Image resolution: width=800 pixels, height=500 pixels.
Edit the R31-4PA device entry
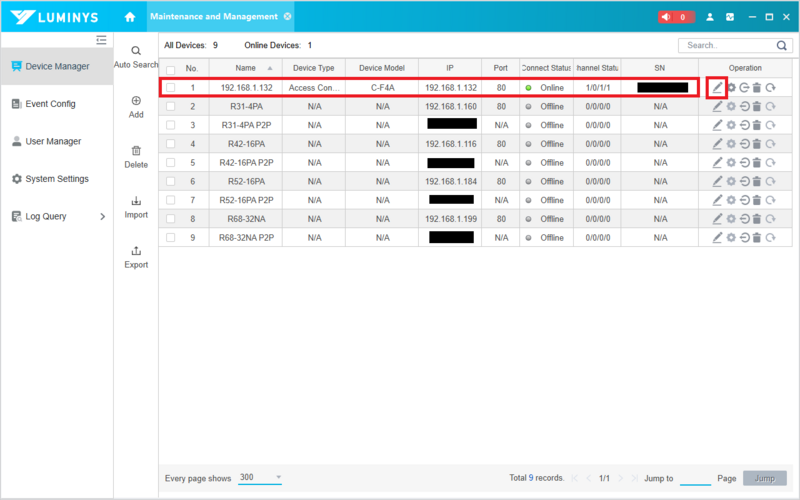(x=717, y=107)
